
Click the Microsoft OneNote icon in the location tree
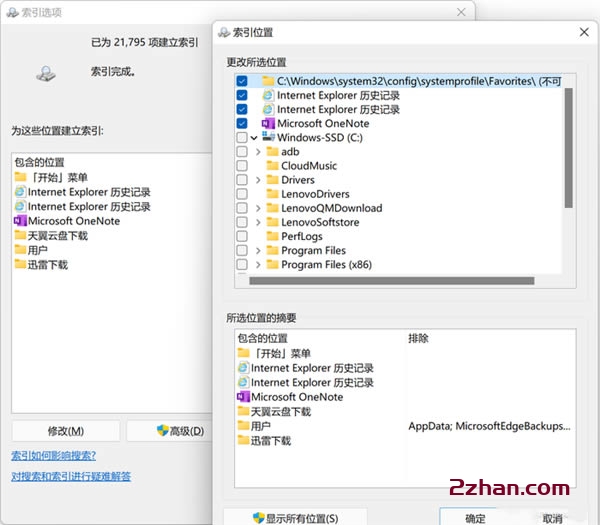tap(268, 123)
